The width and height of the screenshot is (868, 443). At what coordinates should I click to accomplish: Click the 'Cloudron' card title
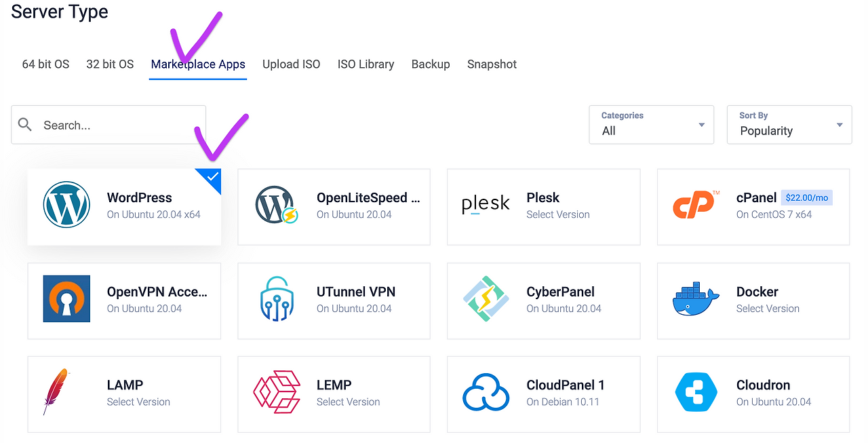point(764,385)
